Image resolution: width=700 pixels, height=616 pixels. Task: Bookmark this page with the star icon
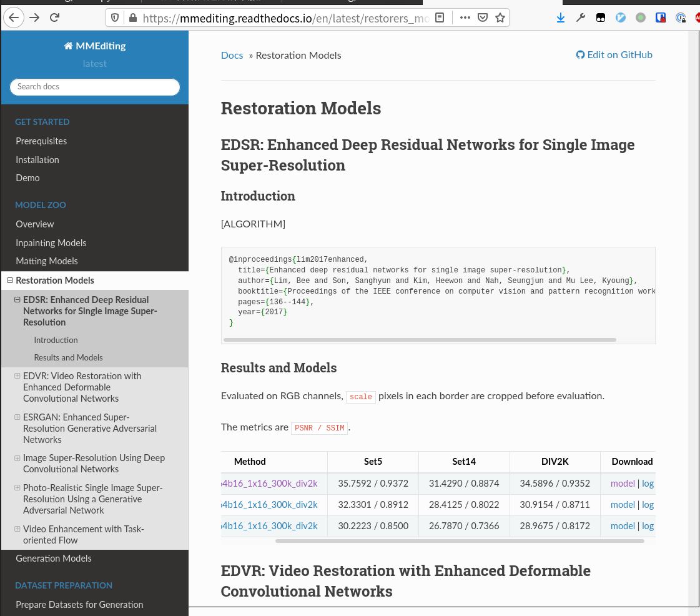[500, 18]
